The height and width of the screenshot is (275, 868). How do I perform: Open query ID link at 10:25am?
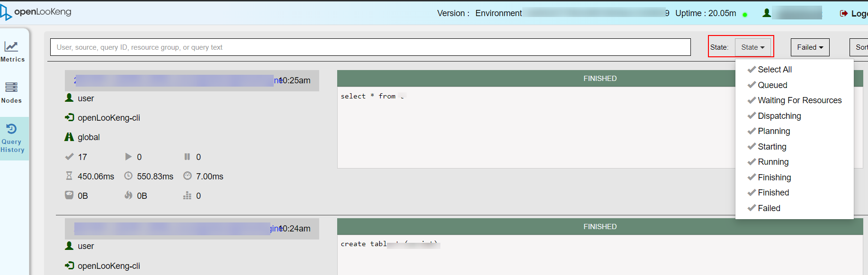178,80
